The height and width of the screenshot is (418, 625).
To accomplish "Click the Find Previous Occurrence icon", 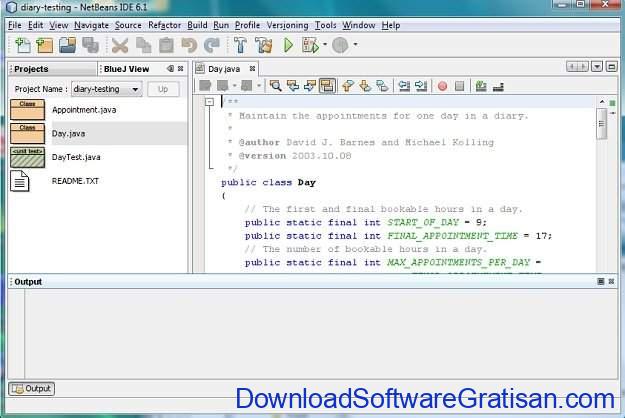I will click(x=293, y=86).
